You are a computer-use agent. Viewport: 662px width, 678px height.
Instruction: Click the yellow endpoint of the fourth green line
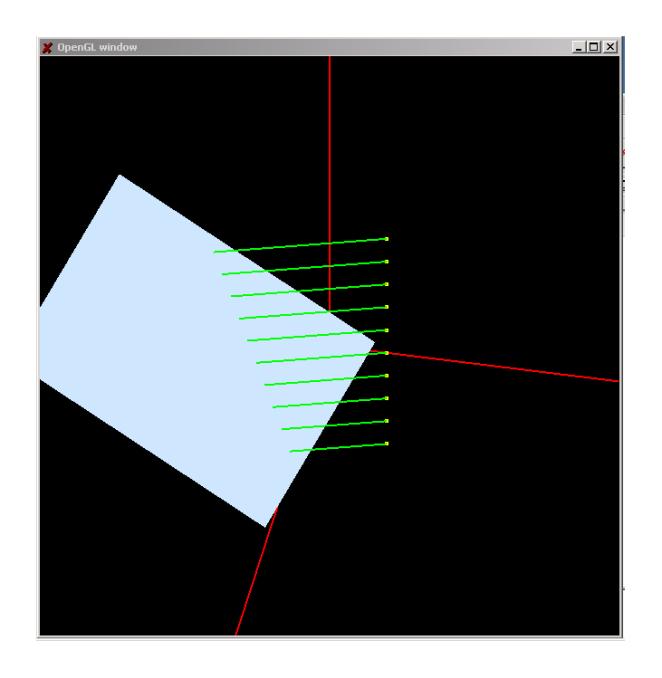point(387,307)
